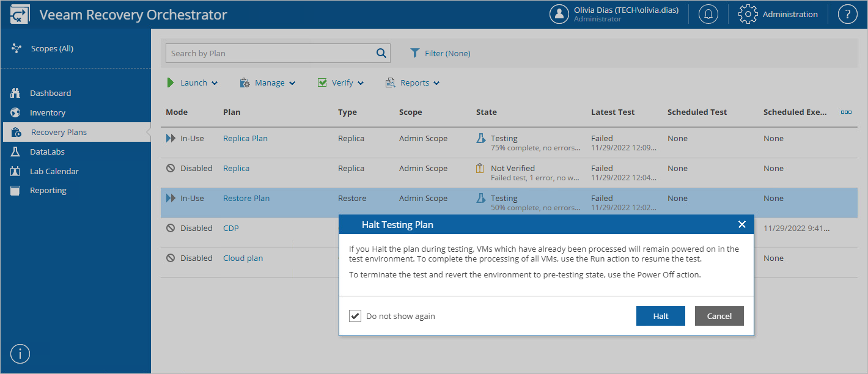This screenshot has width=868, height=374.
Task: Uncheck the Do not show again checkbox
Action: click(355, 316)
